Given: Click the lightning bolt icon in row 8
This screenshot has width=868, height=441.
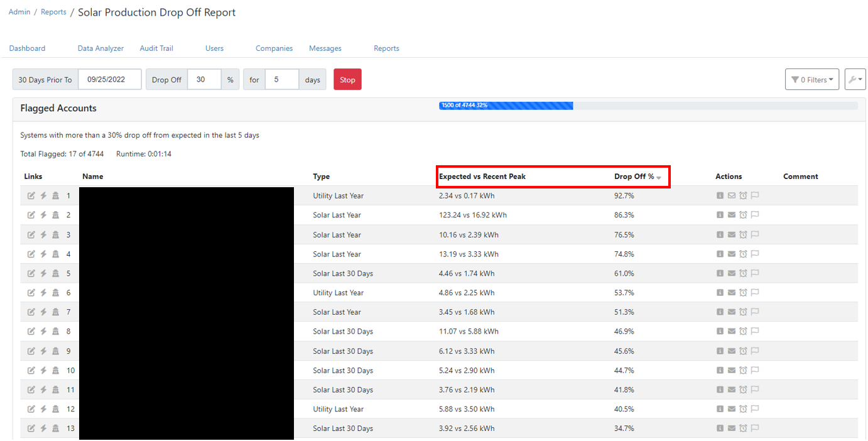Looking at the screenshot, I should coord(43,332).
